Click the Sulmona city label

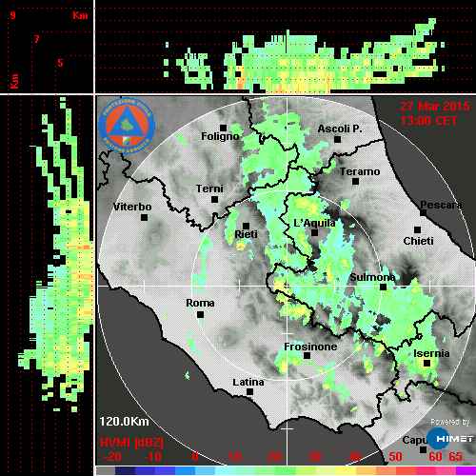coord(372,277)
